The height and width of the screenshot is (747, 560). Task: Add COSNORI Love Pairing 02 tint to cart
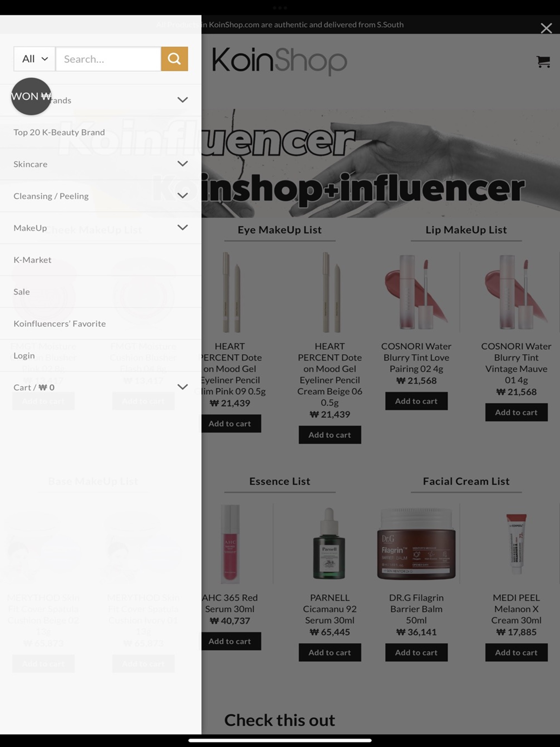pos(416,401)
